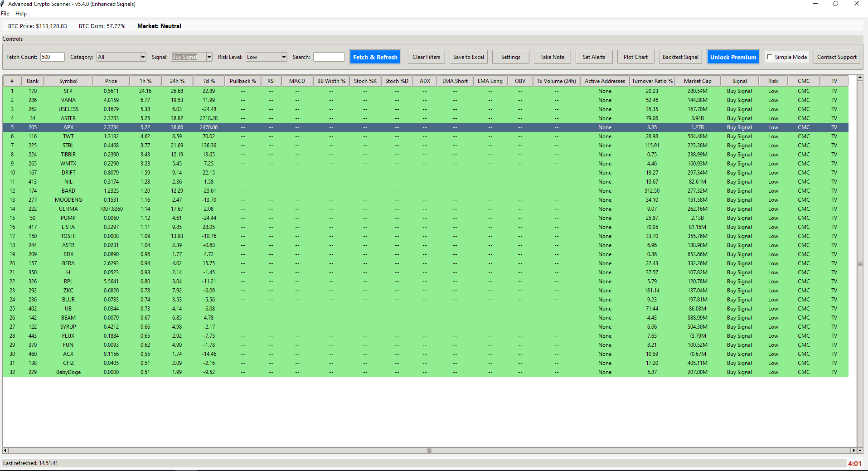Open the Help menu
868x471 pixels.
[x=21, y=13]
